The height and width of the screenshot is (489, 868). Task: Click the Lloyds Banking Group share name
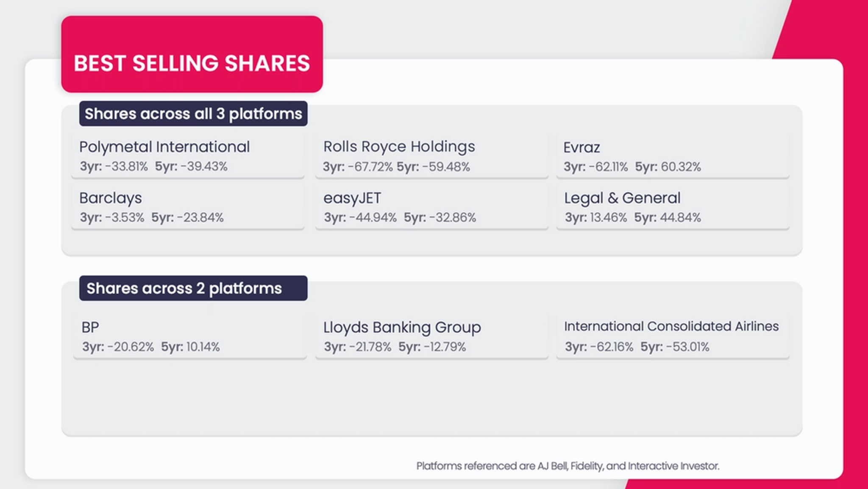(402, 327)
